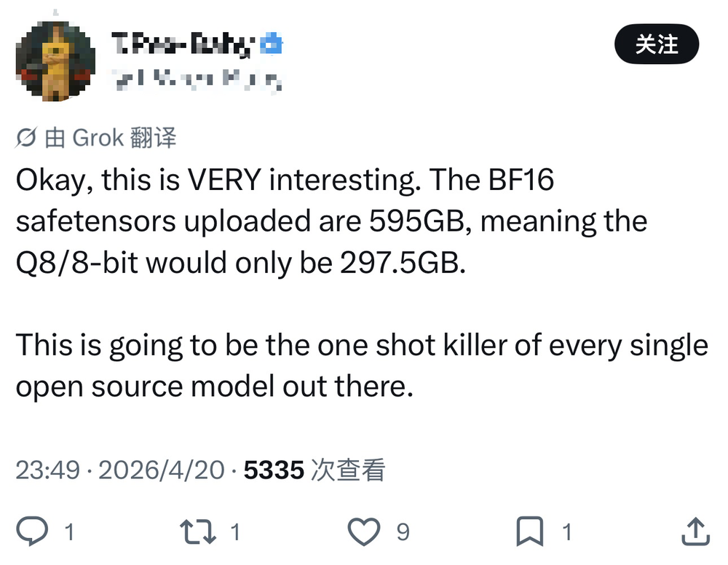The width and height of the screenshot is (728, 565).
Task: Bookmark this tweet
Action: point(529,532)
